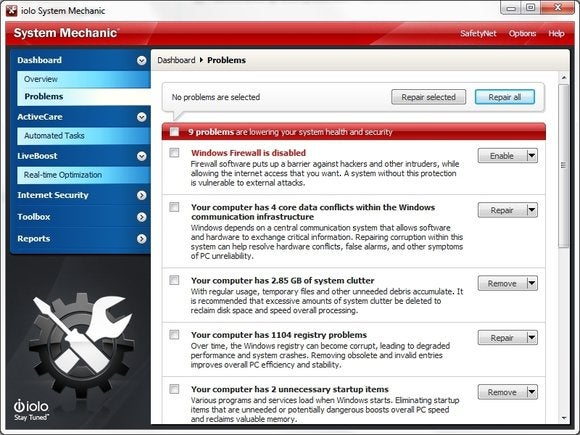
Task: Click the '1104 registry problems' title
Action: (279, 335)
